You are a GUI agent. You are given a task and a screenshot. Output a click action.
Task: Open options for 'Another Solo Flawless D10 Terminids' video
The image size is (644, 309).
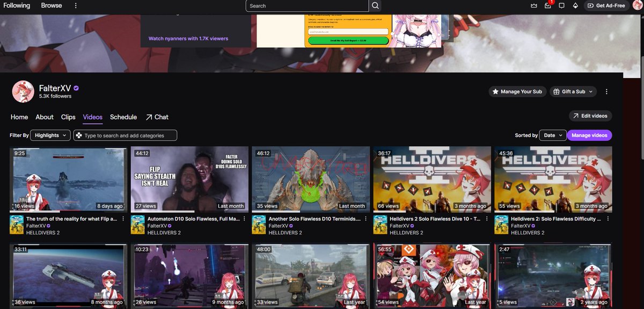tap(366, 219)
